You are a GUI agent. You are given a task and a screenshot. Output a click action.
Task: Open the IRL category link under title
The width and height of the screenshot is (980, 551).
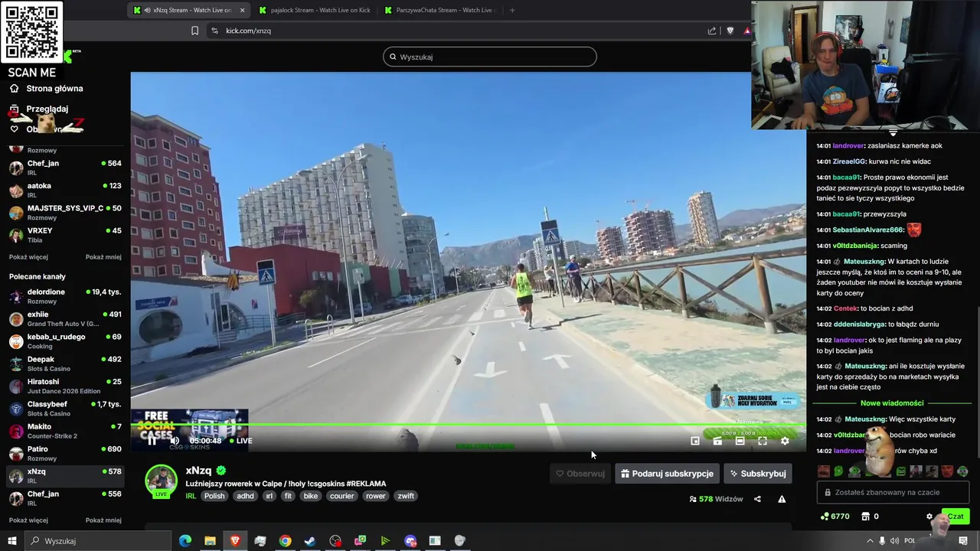tap(191, 496)
